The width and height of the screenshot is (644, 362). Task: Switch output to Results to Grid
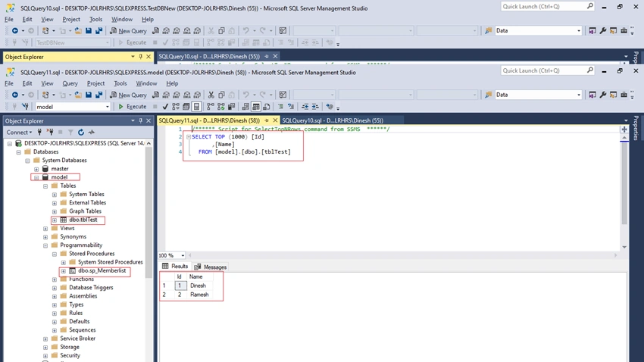click(256, 107)
